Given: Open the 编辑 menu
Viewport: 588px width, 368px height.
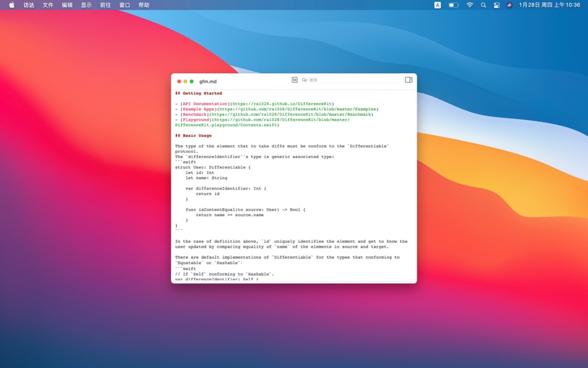Looking at the screenshot, I should pos(67,5).
